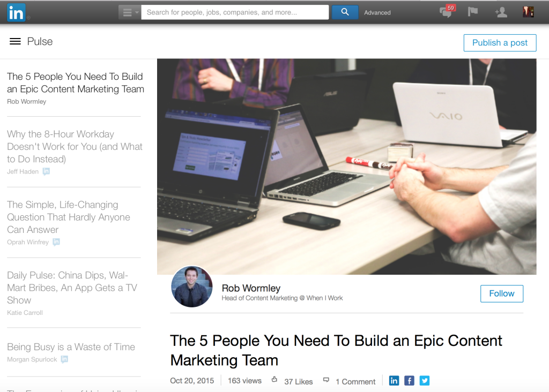
Task: Click the add connections person icon
Action: [x=501, y=13]
